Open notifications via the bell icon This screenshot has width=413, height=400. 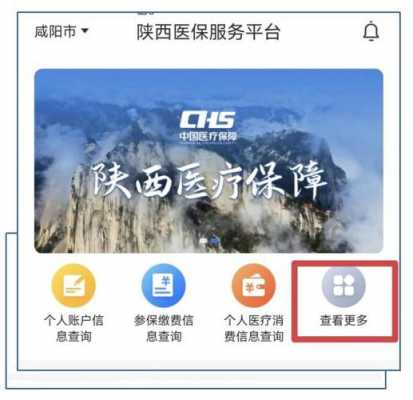click(x=371, y=31)
